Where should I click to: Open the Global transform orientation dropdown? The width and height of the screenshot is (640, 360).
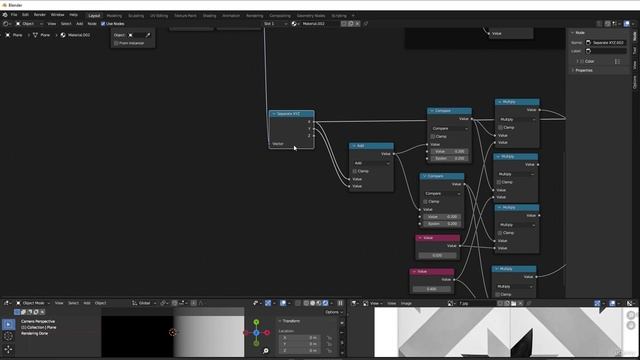(x=144, y=303)
